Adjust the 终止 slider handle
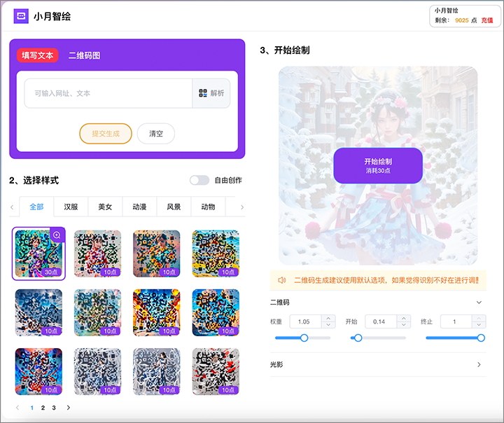Image resolution: width=504 pixels, height=423 pixels. pos(481,338)
